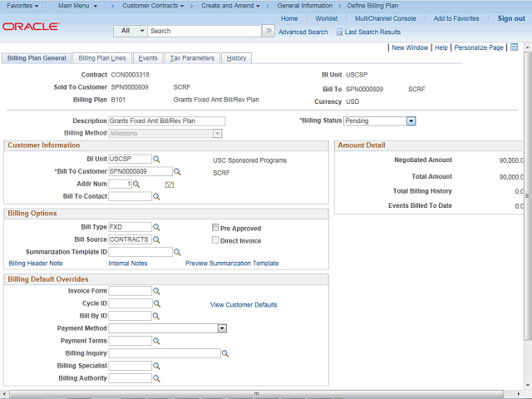Enable the Pre Approved checkbox
This screenshot has height=399, width=532.
[215, 228]
